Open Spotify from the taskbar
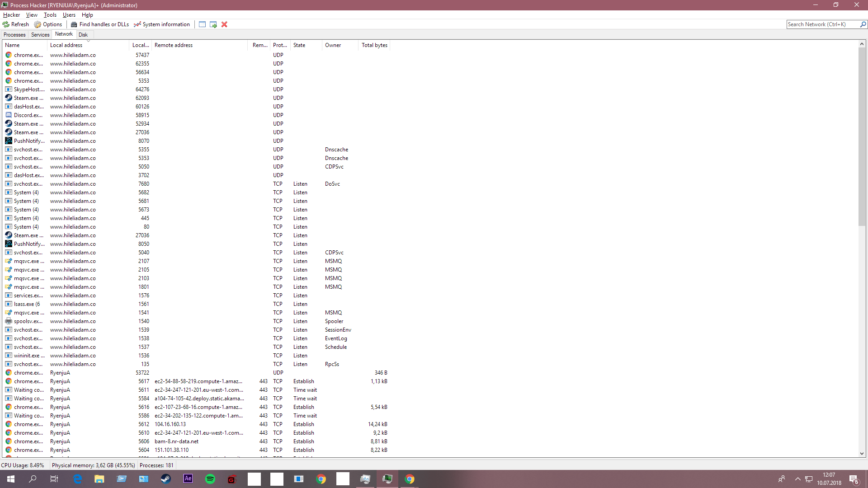Screen dimensions: 868x488 pyautogui.click(x=210, y=479)
